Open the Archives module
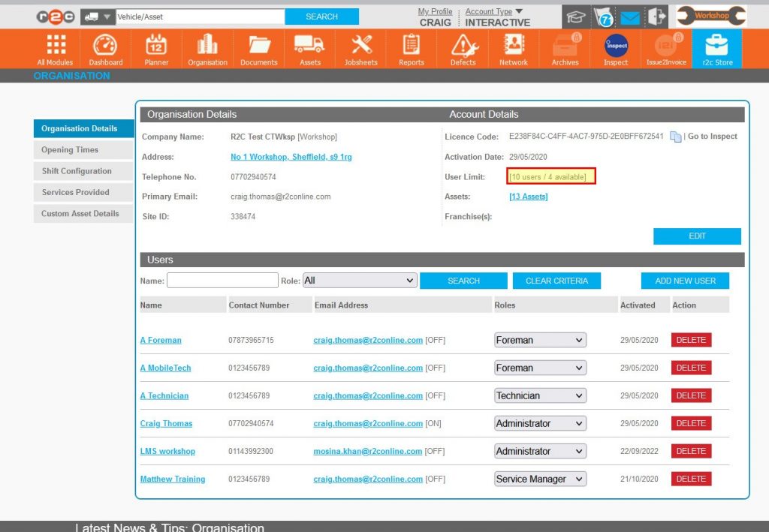This screenshot has height=532, width=769. pos(564,48)
